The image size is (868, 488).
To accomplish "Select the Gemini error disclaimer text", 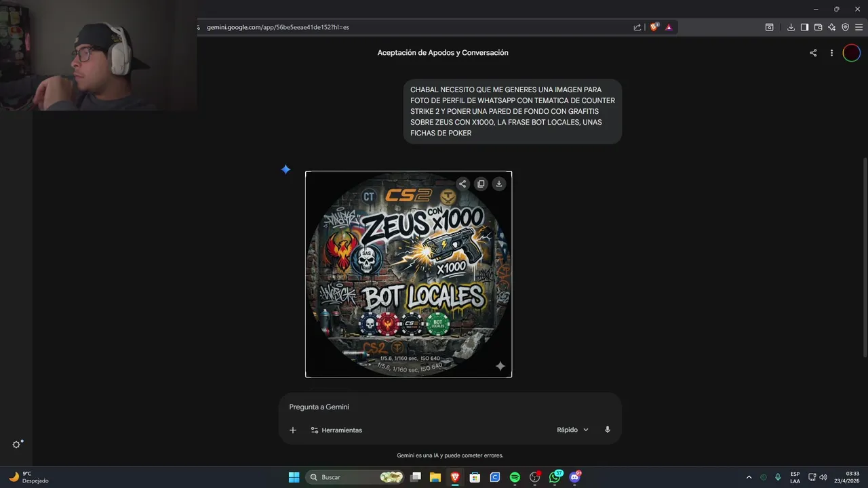I will point(450,455).
